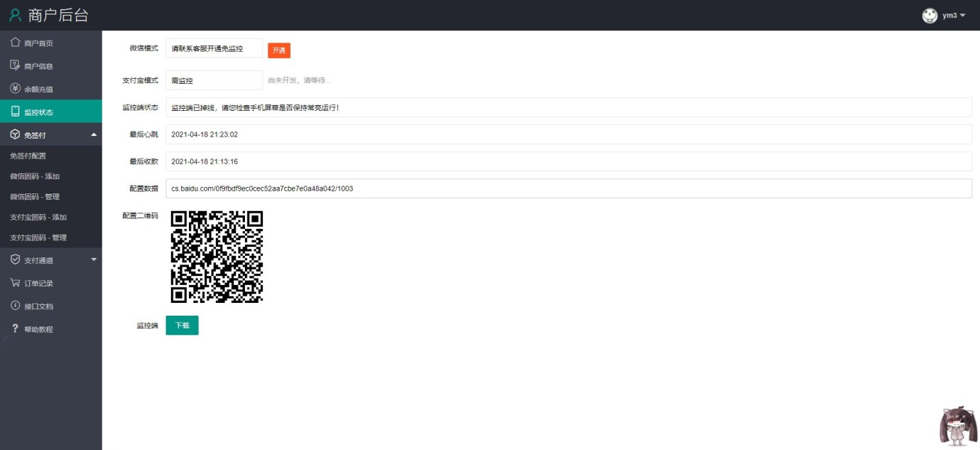Click the merchant backend logo icon
This screenshot has width=980, height=450.
(x=16, y=15)
